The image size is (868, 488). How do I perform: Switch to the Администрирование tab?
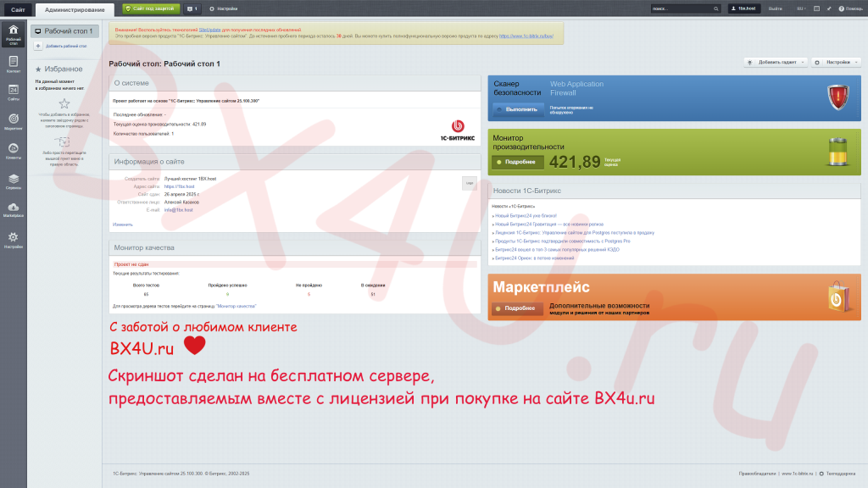(x=75, y=9)
